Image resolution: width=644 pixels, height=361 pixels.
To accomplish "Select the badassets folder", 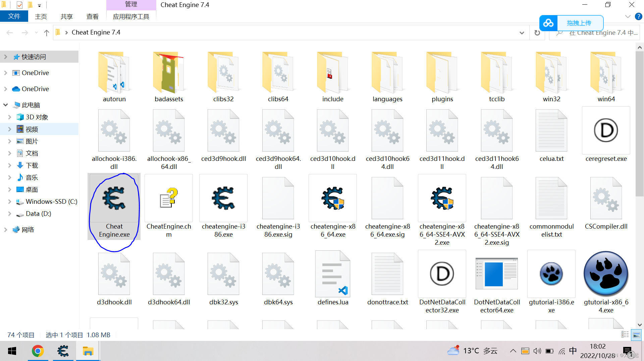I will click(169, 77).
